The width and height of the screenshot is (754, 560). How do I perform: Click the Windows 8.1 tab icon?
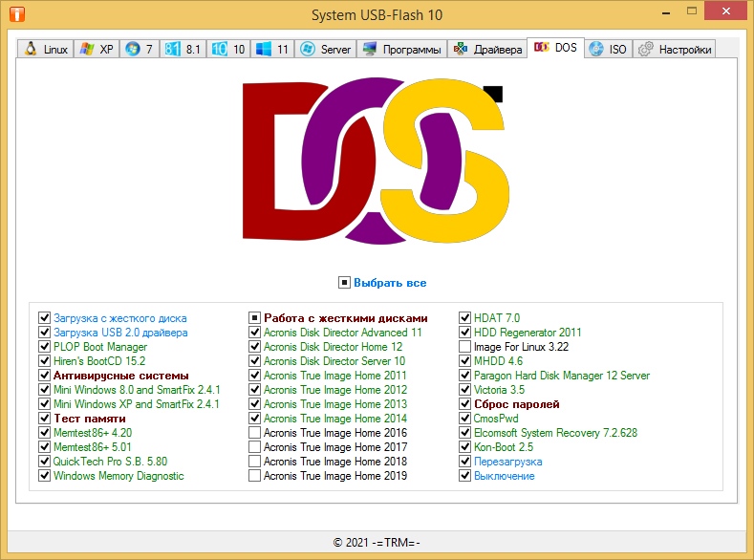[173, 49]
